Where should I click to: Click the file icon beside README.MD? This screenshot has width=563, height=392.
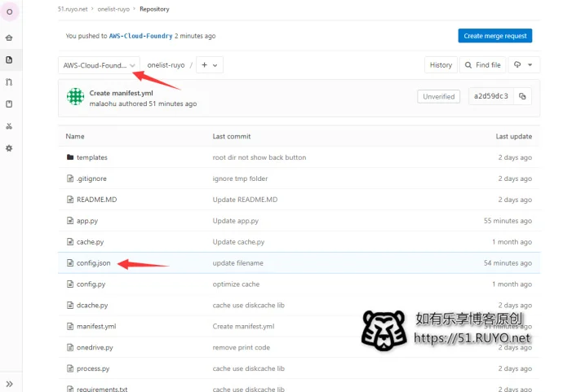[x=70, y=200]
